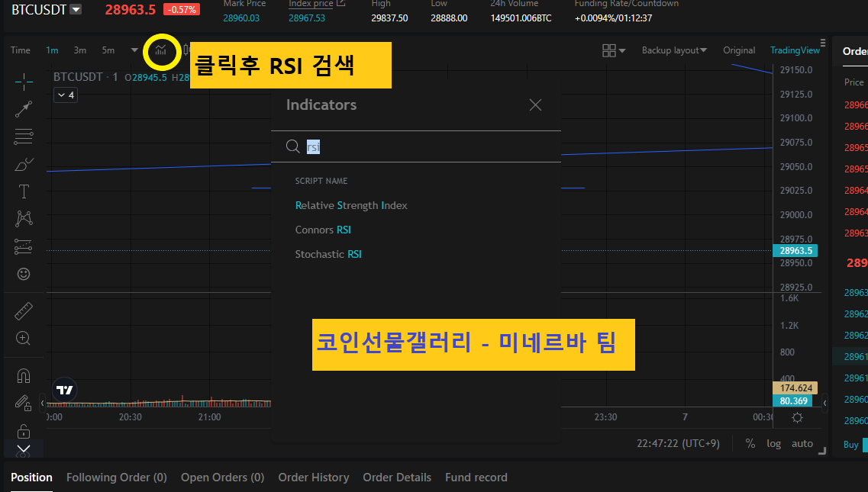
Task: Click the 174.624 volume label
Action: (795, 388)
